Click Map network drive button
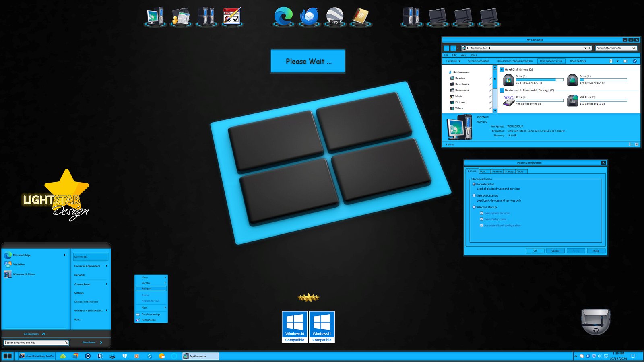Image resolution: width=644 pixels, height=362 pixels. click(551, 61)
